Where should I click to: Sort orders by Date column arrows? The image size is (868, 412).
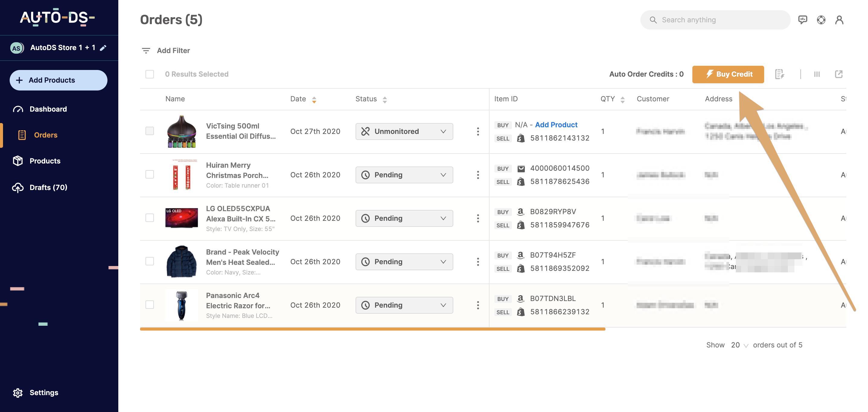coord(314,100)
